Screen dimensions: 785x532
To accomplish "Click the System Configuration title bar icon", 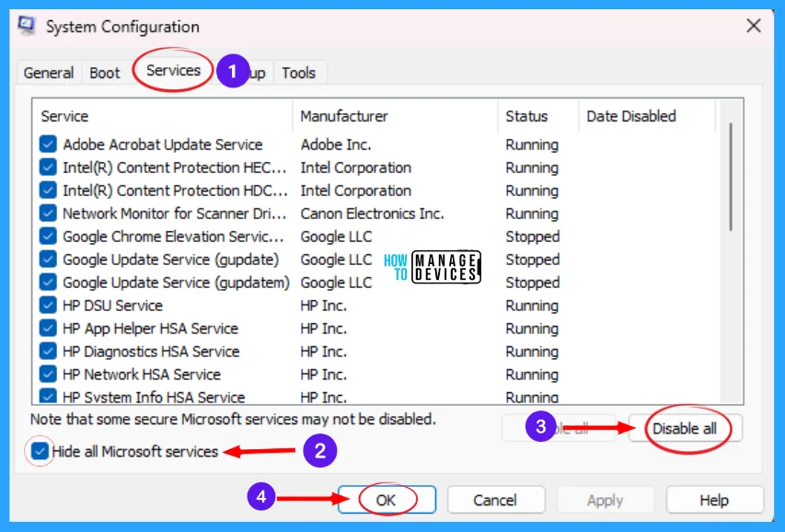I will pos(26,26).
